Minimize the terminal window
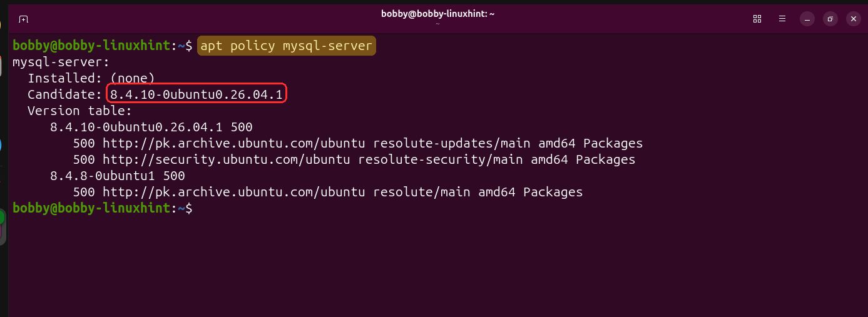868x317 pixels. 807,19
